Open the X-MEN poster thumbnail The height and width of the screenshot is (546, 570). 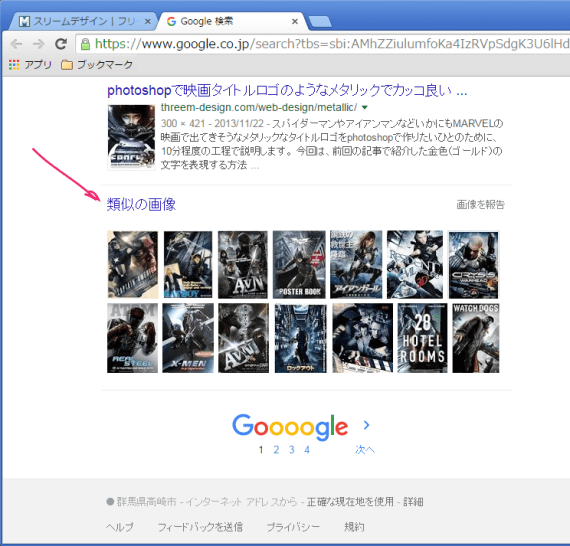pos(188,338)
